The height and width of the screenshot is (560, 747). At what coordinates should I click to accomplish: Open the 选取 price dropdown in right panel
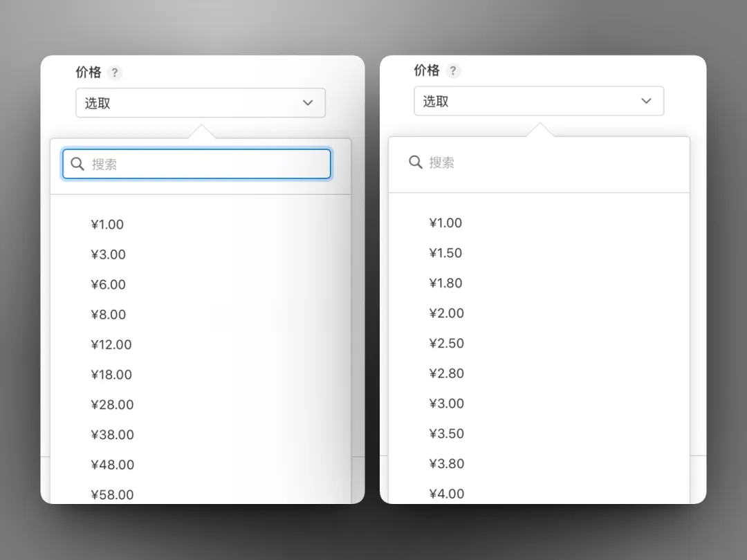coord(539,101)
